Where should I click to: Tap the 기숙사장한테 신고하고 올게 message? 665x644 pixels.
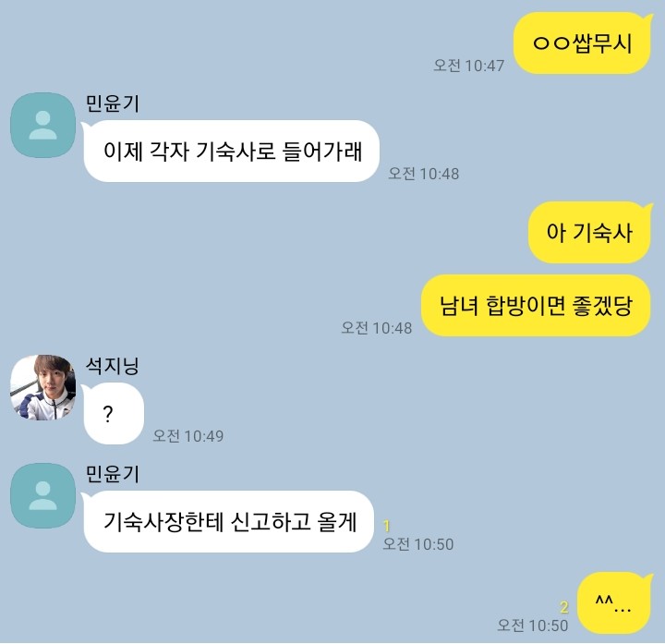(228, 521)
